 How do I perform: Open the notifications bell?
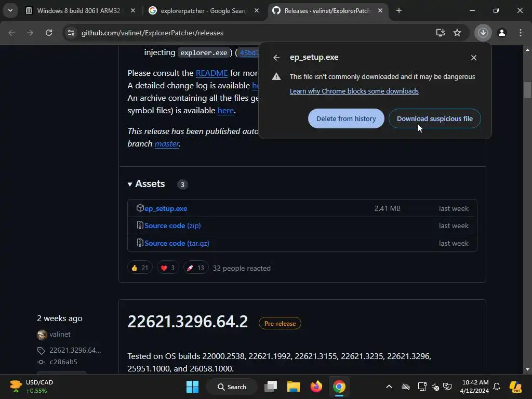[x=497, y=387]
